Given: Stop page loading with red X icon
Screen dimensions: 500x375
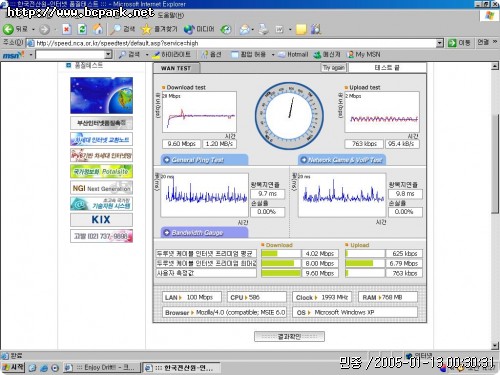Looking at the screenshot, I should (x=66, y=29).
